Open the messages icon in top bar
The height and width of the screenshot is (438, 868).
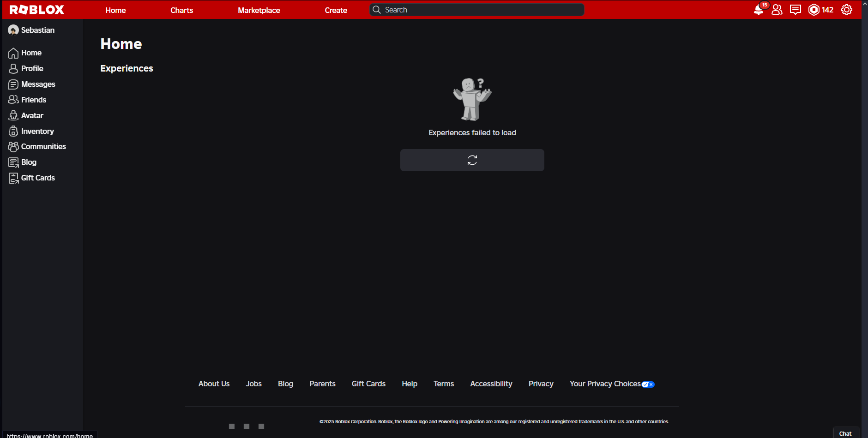point(795,10)
